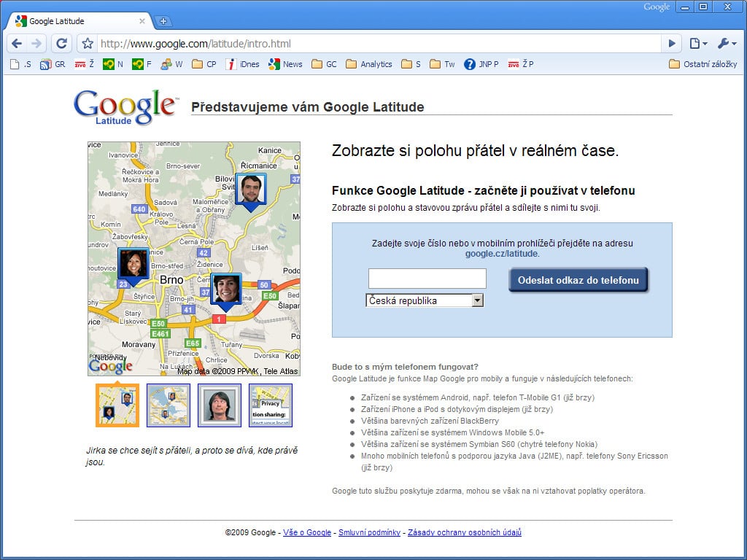
Task: Click the browser Back navigation arrow
Action: [16, 43]
